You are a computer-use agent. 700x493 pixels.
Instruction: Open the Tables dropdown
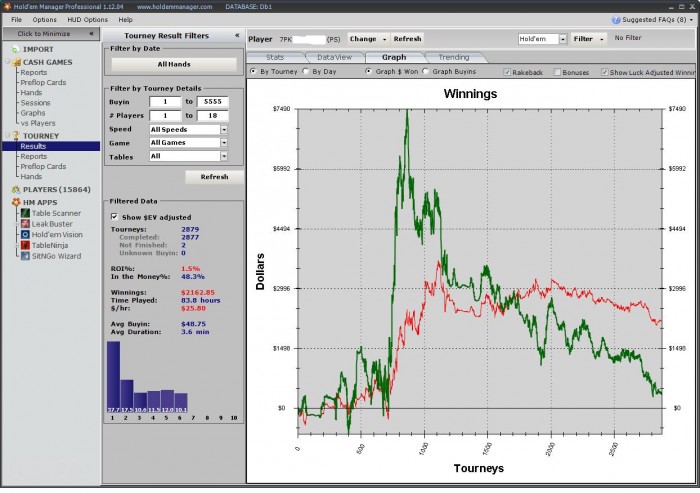(x=224, y=156)
